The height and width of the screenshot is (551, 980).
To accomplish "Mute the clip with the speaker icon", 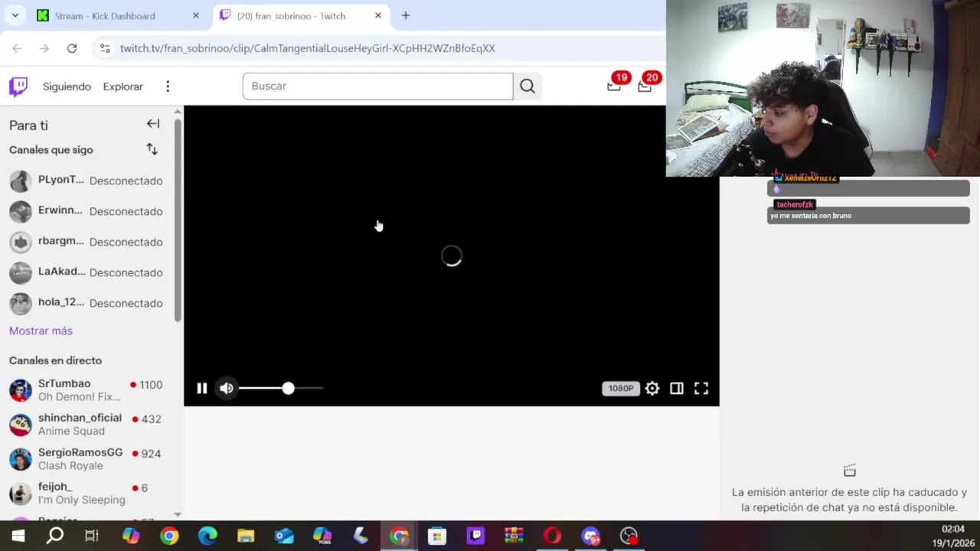I will coord(227,389).
